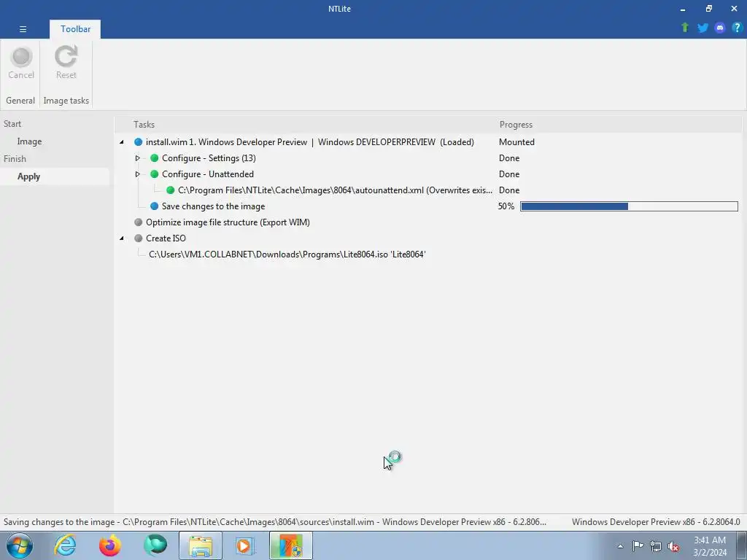Click Done status of Configure - Settings
This screenshot has width=747, height=560.
[x=508, y=158]
